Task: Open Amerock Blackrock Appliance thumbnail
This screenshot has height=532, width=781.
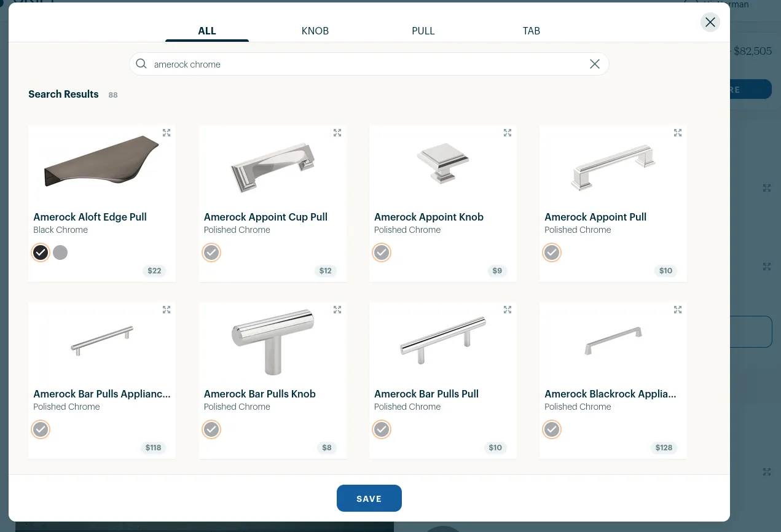Action: click(613, 341)
